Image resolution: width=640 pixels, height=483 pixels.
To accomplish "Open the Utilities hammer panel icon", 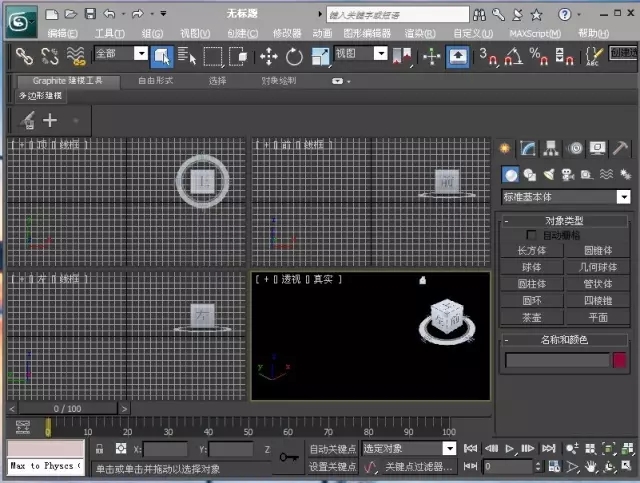I will (621, 148).
